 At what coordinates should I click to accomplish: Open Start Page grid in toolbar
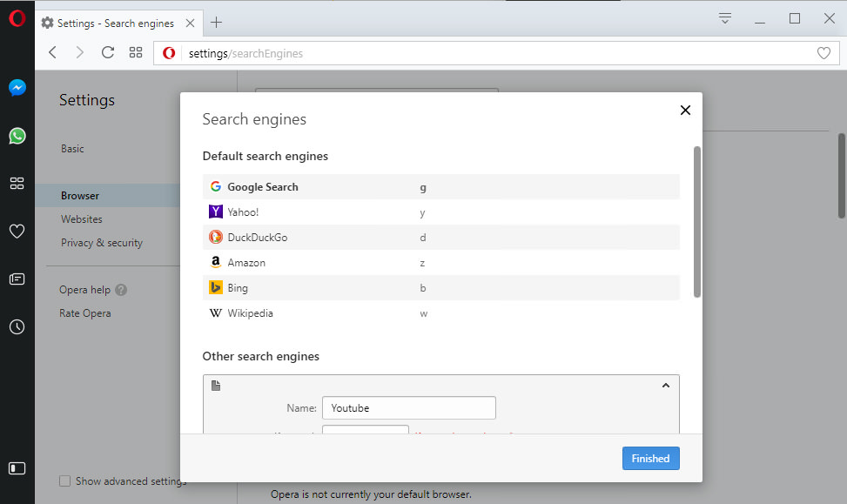coord(136,52)
